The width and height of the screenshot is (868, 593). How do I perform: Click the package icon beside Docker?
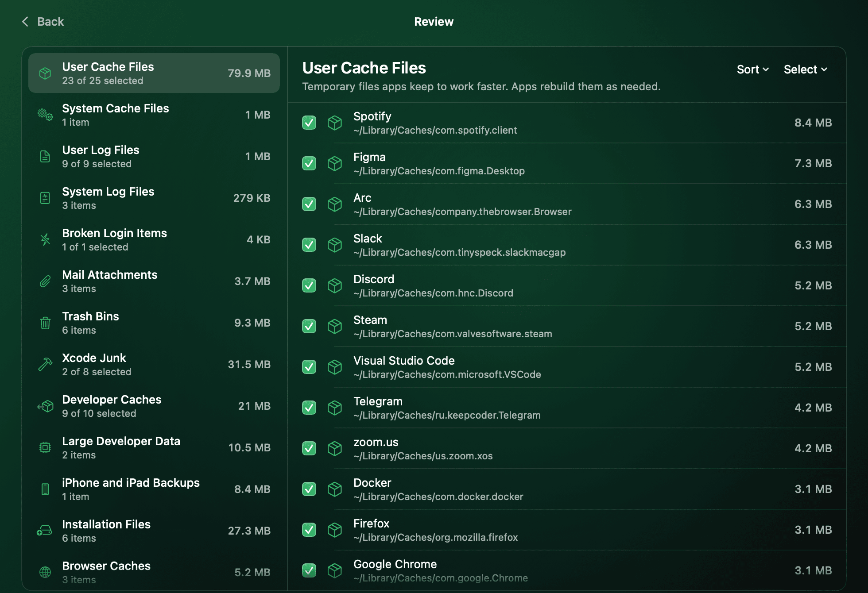tap(335, 489)
